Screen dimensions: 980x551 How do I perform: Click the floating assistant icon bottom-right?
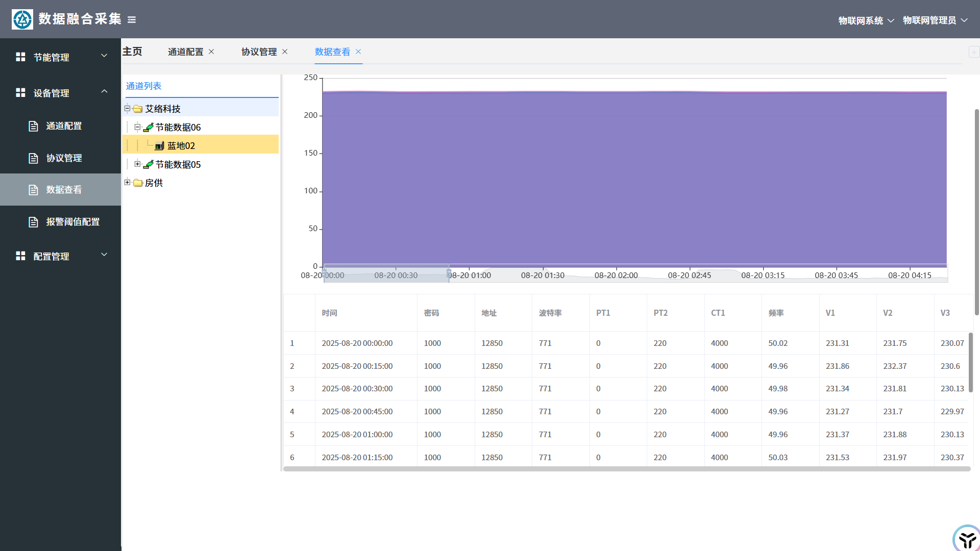(x=966, y=539)
